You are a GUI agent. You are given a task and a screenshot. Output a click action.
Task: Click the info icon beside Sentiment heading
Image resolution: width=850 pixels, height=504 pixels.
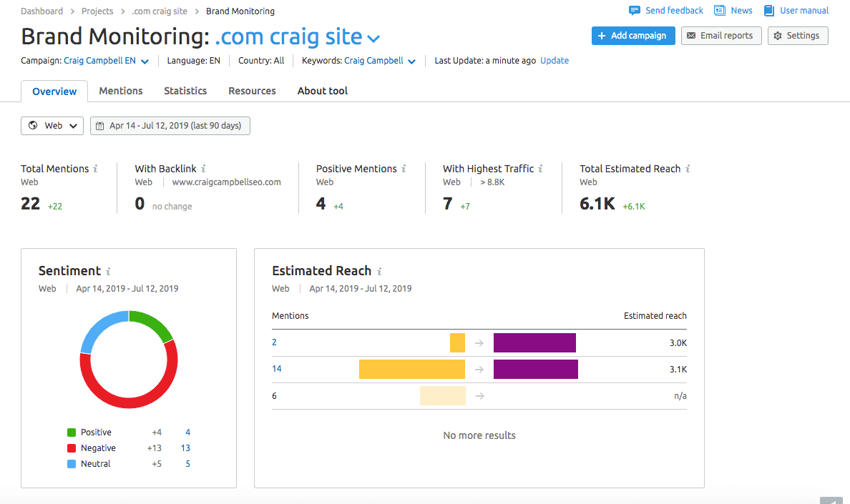[109, 271]
